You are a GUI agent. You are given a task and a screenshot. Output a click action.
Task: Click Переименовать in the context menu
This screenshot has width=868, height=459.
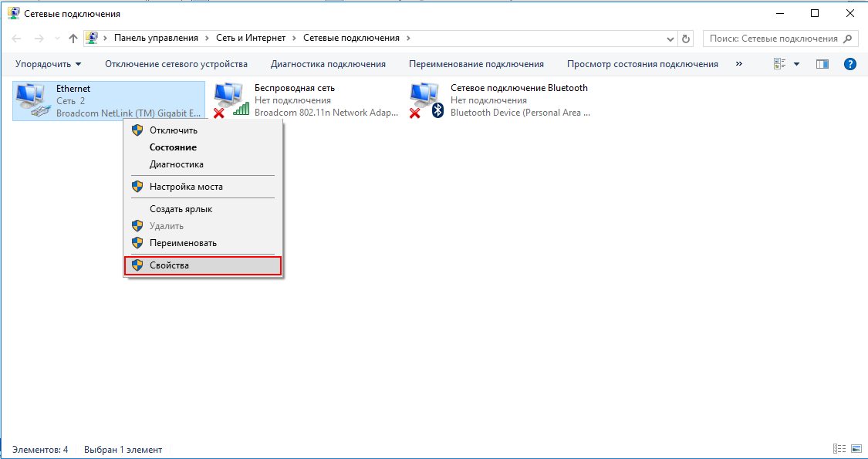[183, 243]
